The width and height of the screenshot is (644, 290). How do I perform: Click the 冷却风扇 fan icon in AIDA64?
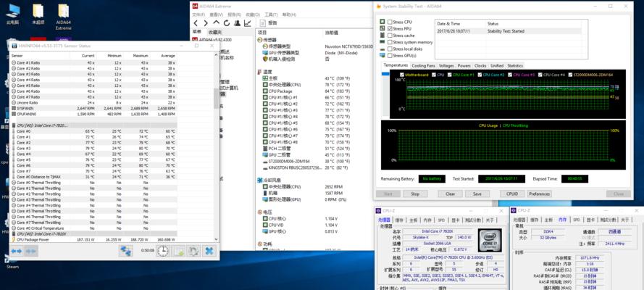(260, 181)
